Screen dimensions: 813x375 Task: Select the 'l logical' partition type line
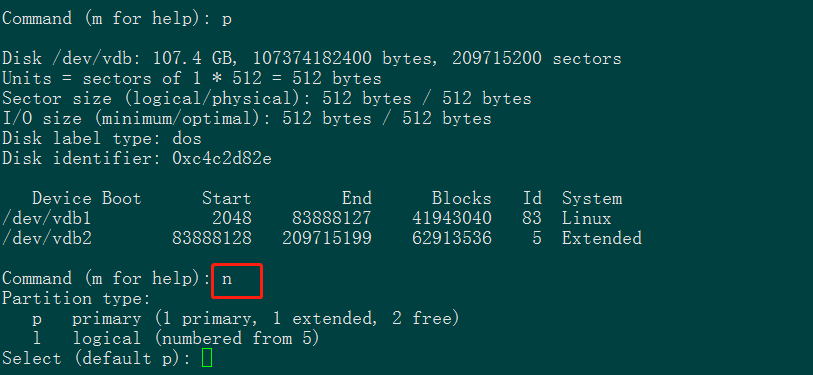[x=176, y=338]
